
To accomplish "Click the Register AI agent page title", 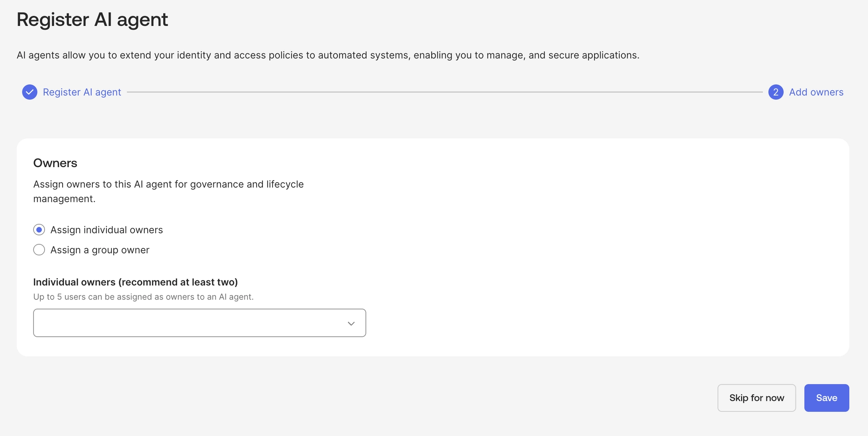I will click(x=92, y=20).
